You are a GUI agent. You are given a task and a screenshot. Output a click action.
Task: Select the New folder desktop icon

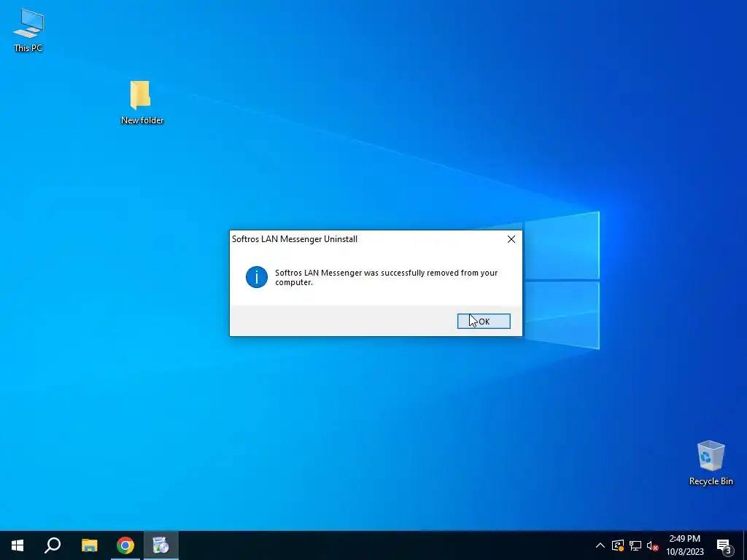[x=142, y=103]
